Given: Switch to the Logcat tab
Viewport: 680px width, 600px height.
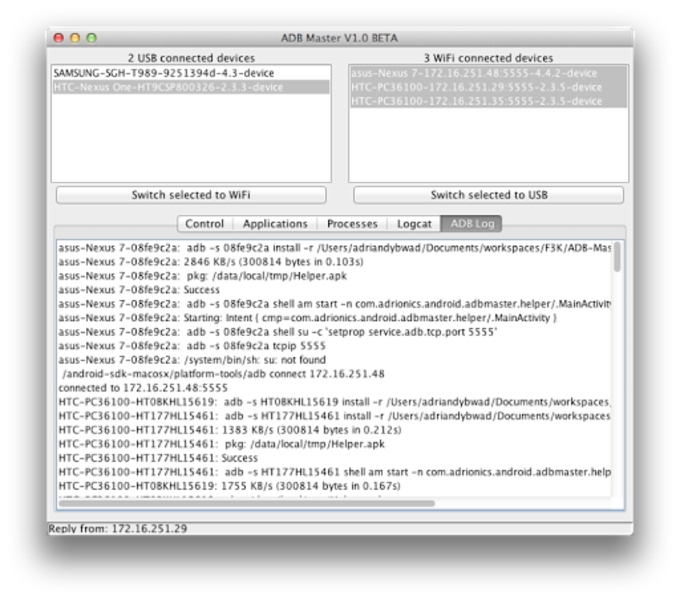Looking at the screenshot, I should tap(414, 224).
